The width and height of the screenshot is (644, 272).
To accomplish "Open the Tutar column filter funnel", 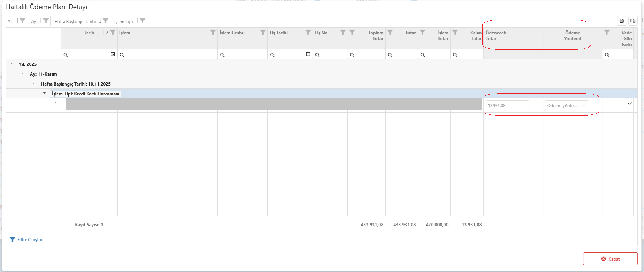I will pos(390,32).
